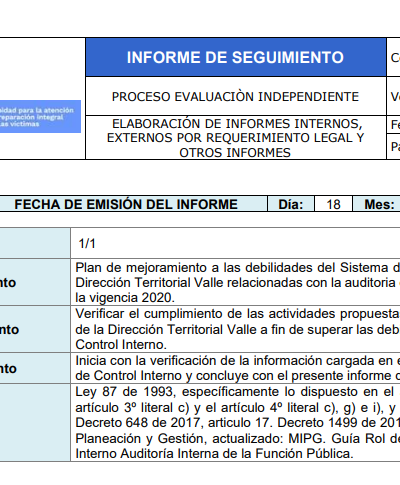The width and height of the screenshot is (400, 485).
Task: Select the words Control Interno.
Action: [x=121, y=344]
